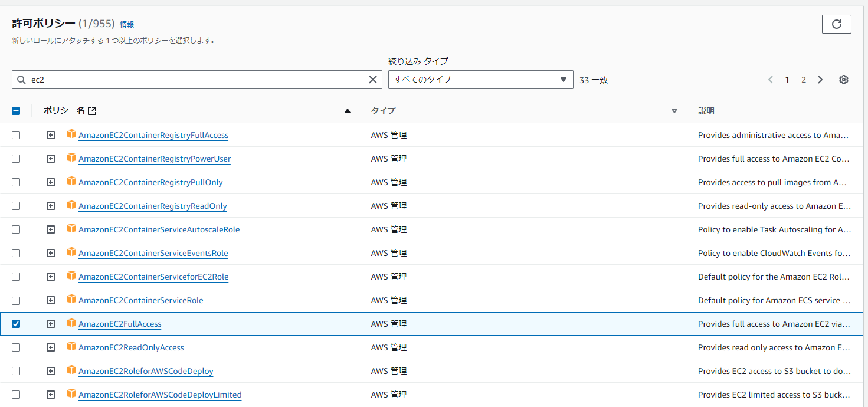Viewport: 868px width, 407px height.
Task: Click description 'Provides full access to Amazon EC2 via...'
Action: 774,324
